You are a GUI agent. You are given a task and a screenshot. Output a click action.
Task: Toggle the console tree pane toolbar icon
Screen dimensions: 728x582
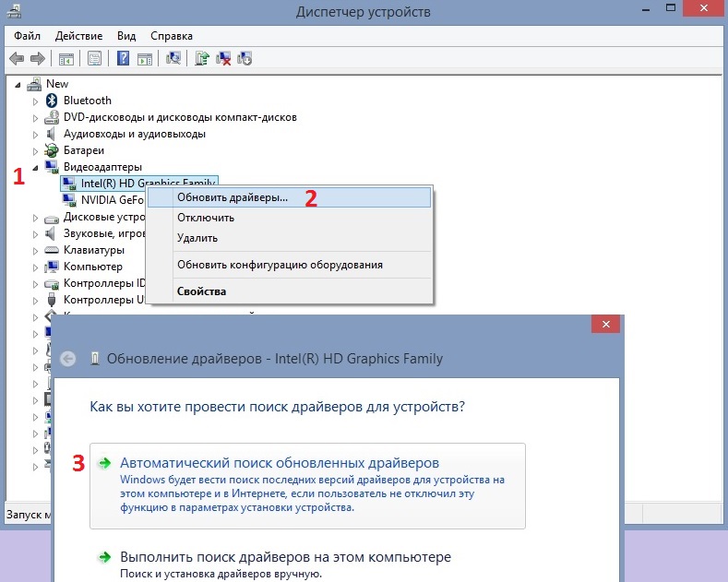[x=66, y=59]
